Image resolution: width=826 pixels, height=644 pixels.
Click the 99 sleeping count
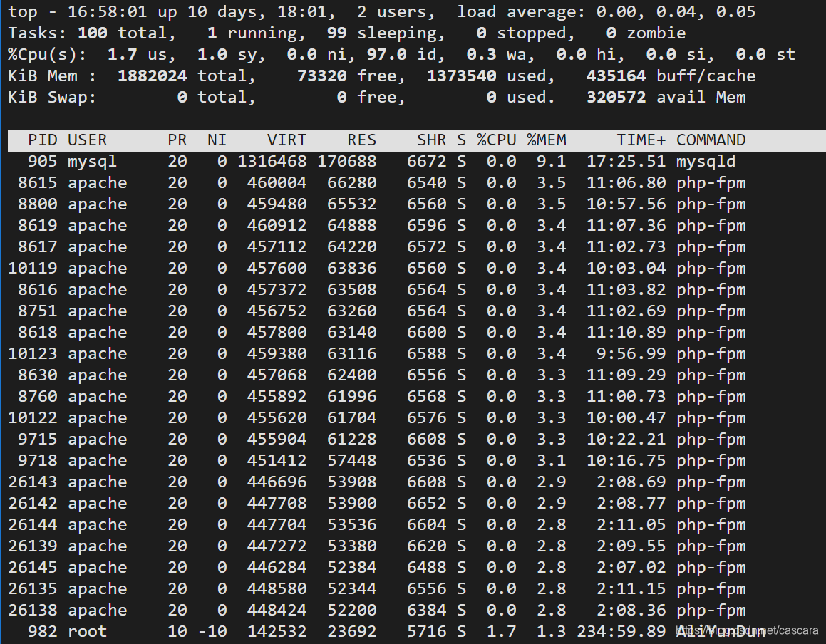coord(336,33)
